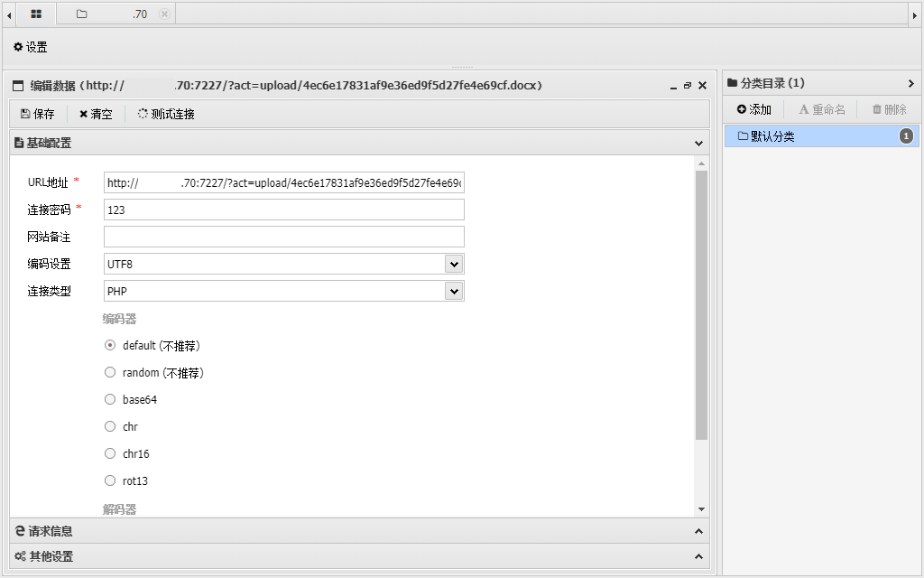Click the 请求信息 IE icon
924x578 pixels.
tap(20, 531)
